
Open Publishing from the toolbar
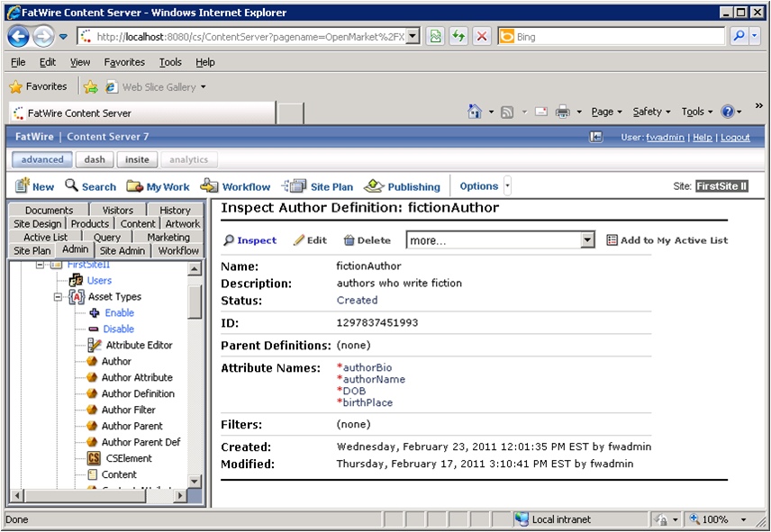pos(402,186)
